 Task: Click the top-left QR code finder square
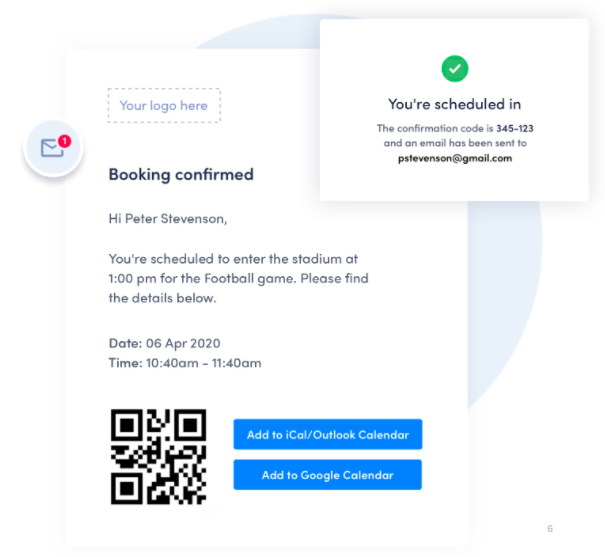pyautogui.click(x=127, y=425)
